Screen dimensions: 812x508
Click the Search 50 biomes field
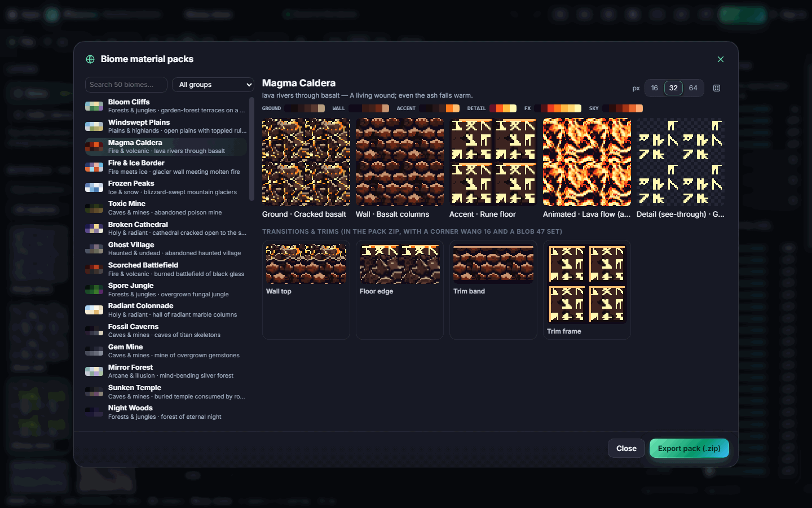[126, 85]
